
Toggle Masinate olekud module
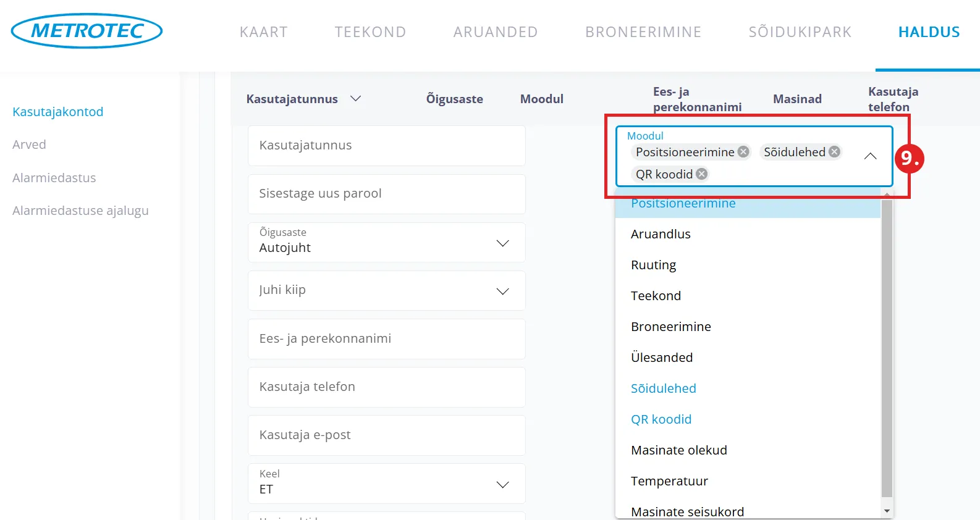click(x=678, y=450)
